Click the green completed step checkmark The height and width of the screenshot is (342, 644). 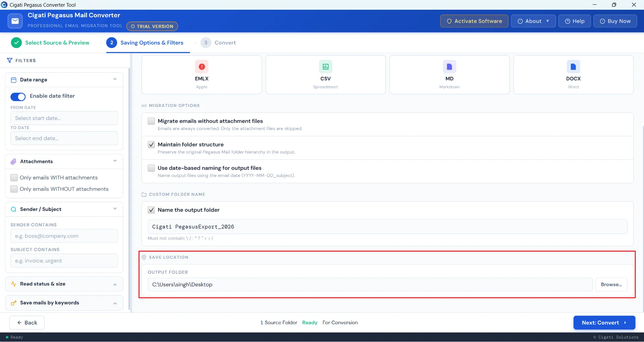click(x=16, y=43)
